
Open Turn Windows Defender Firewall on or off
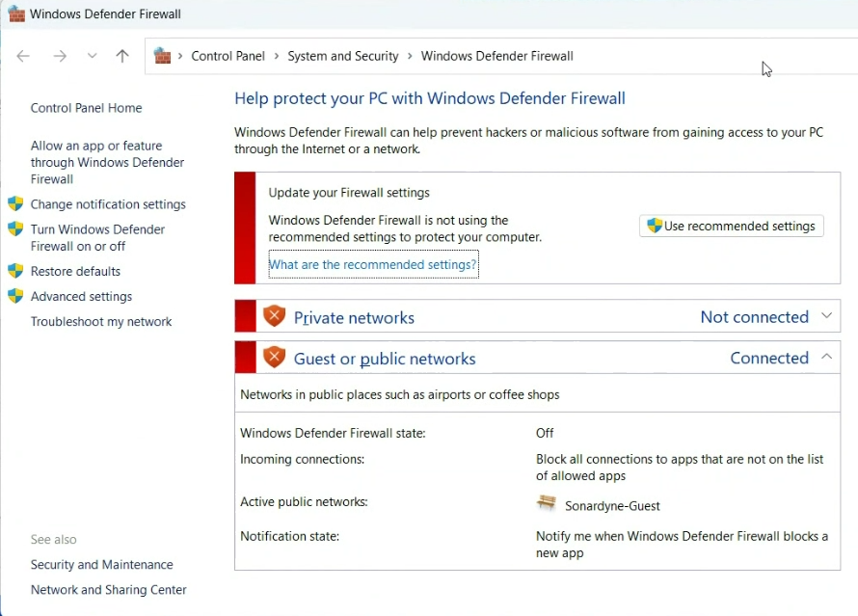coord(97,237)
